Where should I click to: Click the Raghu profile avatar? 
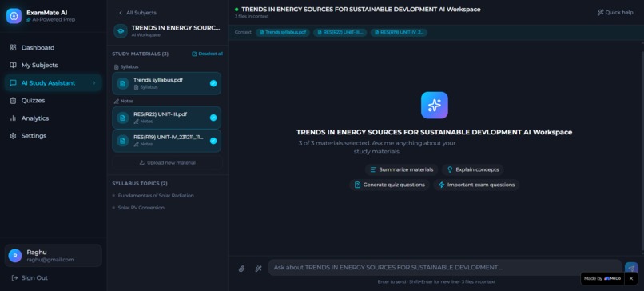[x=15, y=256]
